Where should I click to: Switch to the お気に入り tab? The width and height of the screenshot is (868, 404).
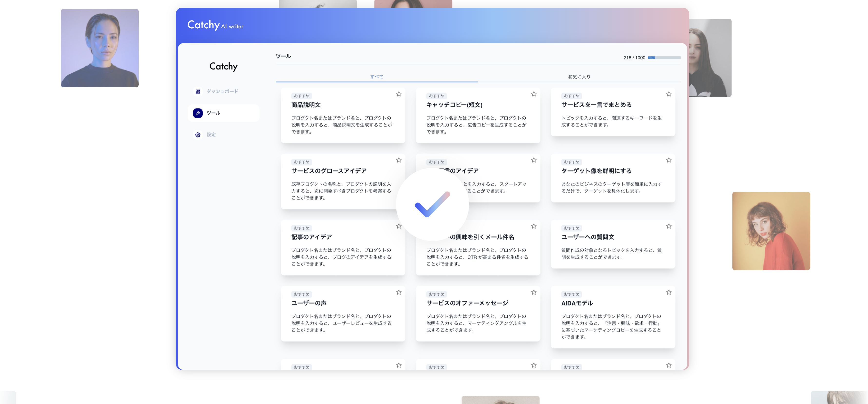[579, 77]
